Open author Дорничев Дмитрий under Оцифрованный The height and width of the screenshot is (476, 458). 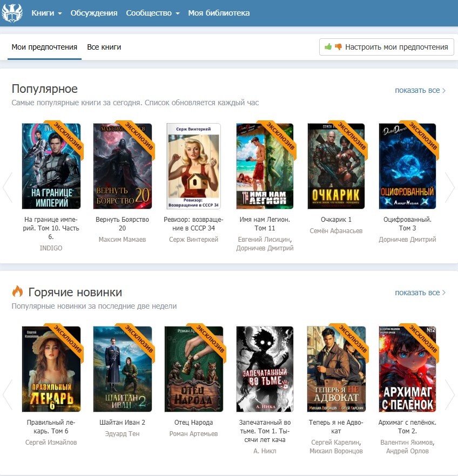(407, 240)
